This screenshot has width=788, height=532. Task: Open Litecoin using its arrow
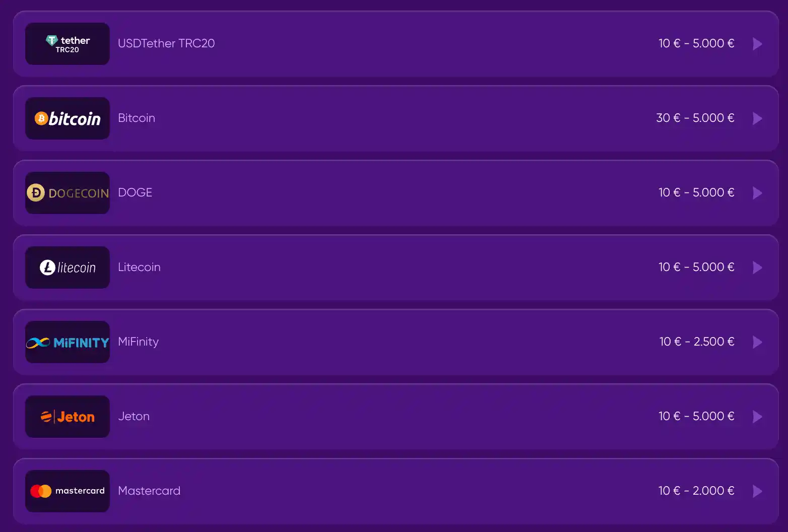click(757, 268)
